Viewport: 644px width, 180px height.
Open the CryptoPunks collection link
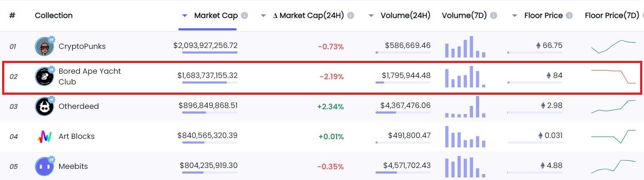pyautogui.click(x=82, y=46)
